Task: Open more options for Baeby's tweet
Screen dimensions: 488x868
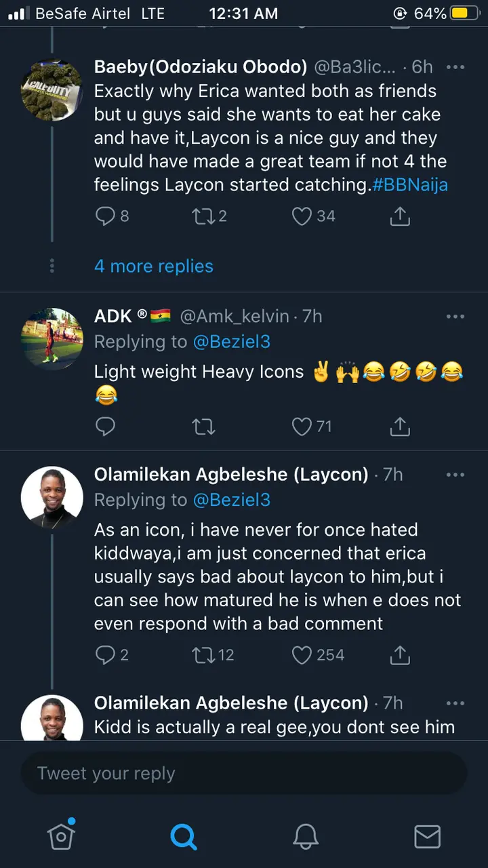Action: 455,67
